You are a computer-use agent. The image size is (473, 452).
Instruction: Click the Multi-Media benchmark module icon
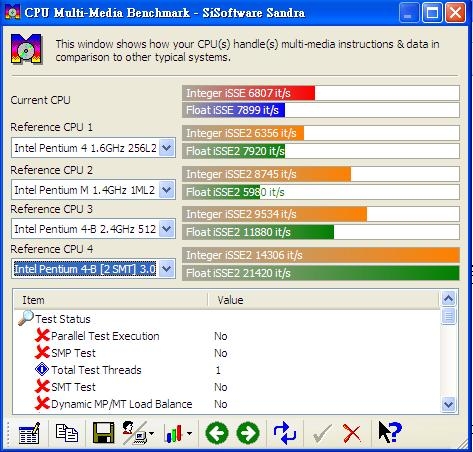click(26, 49)
